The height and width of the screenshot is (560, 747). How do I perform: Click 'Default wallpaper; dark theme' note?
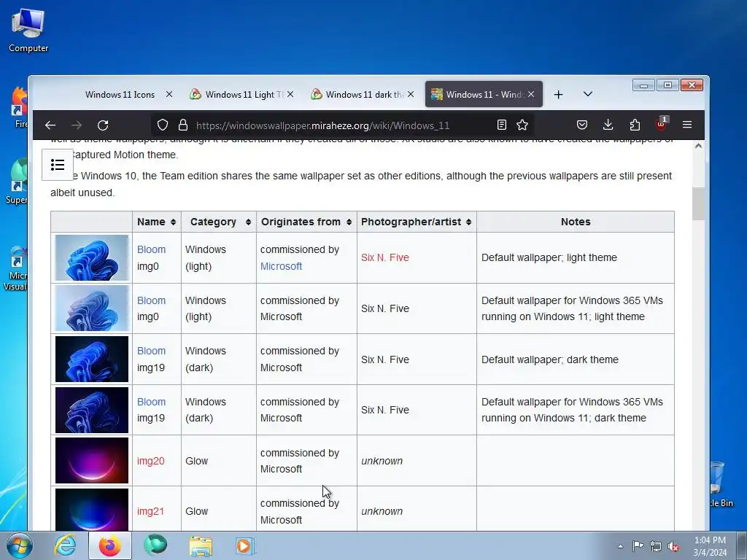pyautogui.click(x=550, y=359)
